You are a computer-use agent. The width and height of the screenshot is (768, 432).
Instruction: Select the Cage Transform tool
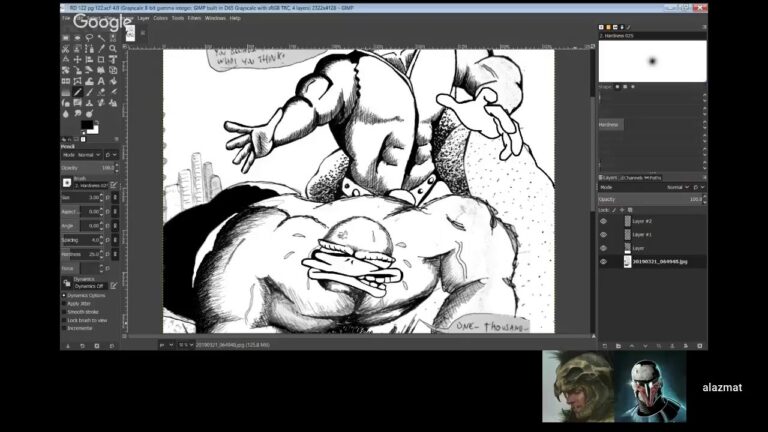[x=77, y=81]
